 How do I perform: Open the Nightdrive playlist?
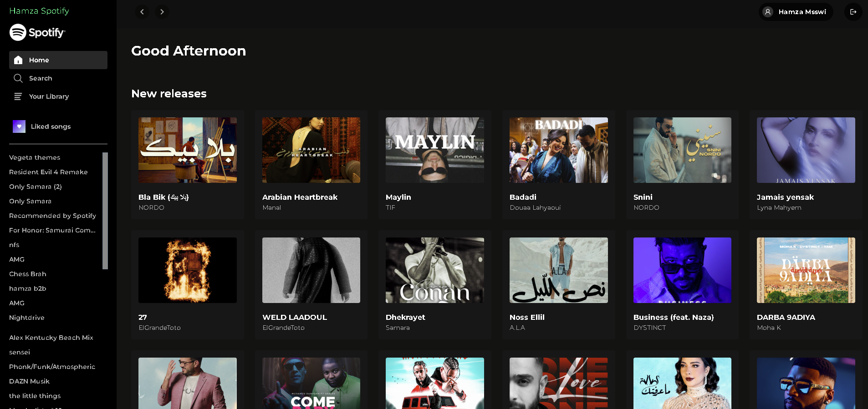tap(27, 318)
